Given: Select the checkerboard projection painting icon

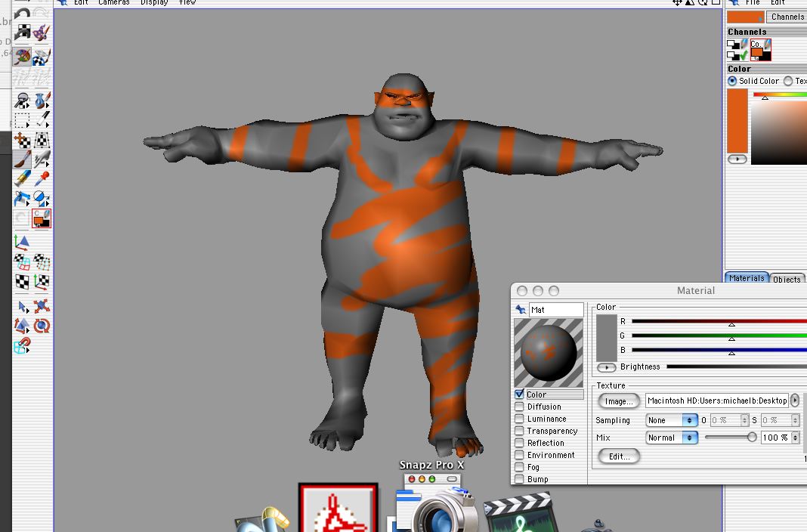Looking at the screenshot, I should (41, 57).
